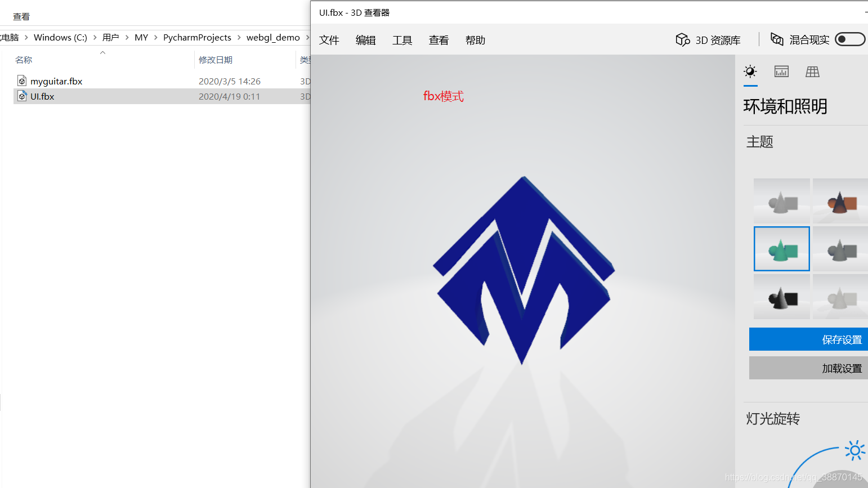Expand the webgl_demo breadcrumb chevron

click(x=307, y=38)
